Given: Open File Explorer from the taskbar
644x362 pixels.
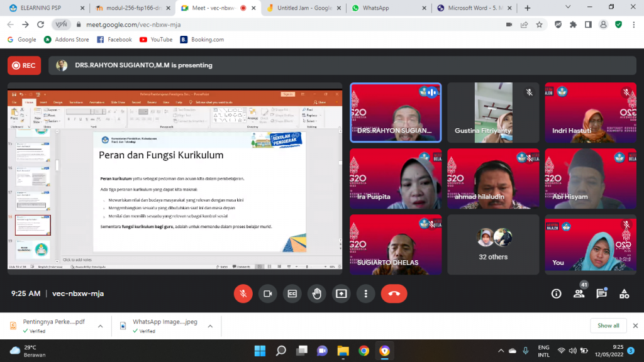Looking at the screenshot, I should pyautogui.click(x=343, y=351).
